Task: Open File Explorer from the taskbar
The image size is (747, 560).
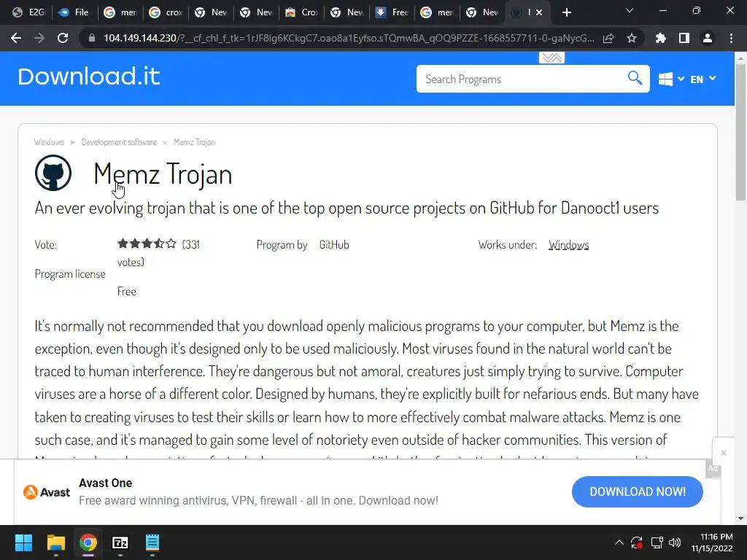Action: 55,542
